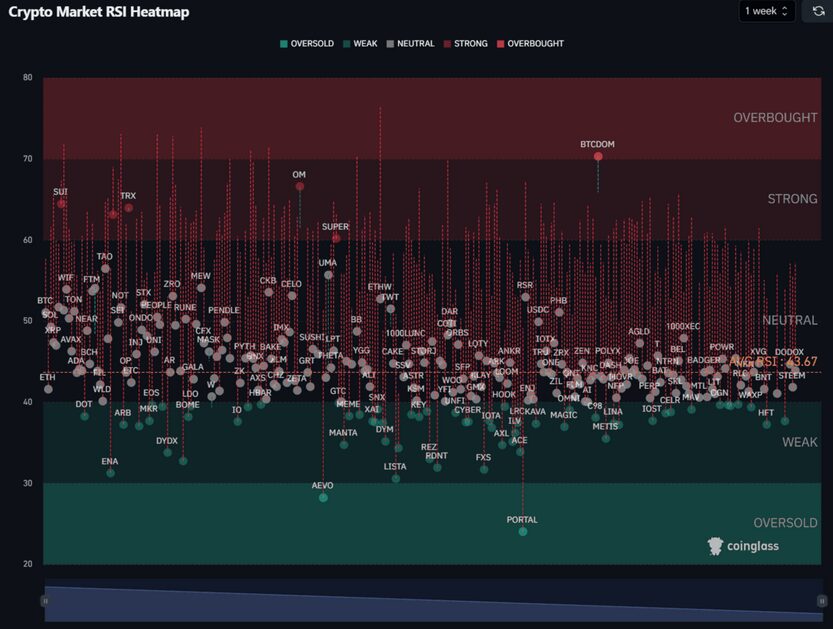Click the right handle of range slider
Image resolution: width=833 pixels, height=629 pixels.
pos(821,600)
